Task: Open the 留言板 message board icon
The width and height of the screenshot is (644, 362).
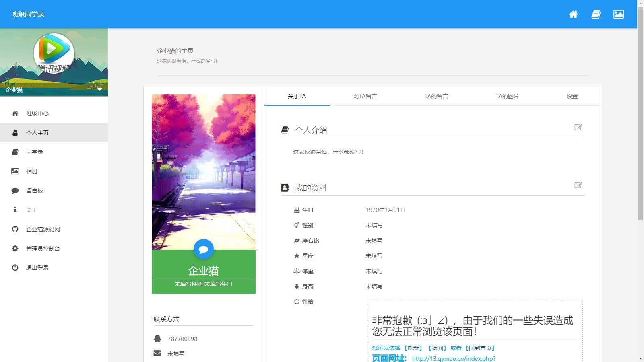Action: [15, 190]
